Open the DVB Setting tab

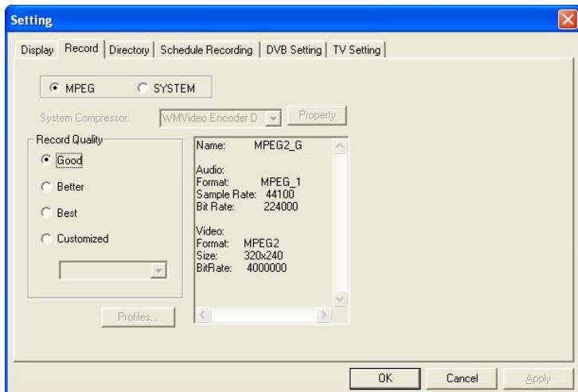click(x=294, y=49)
